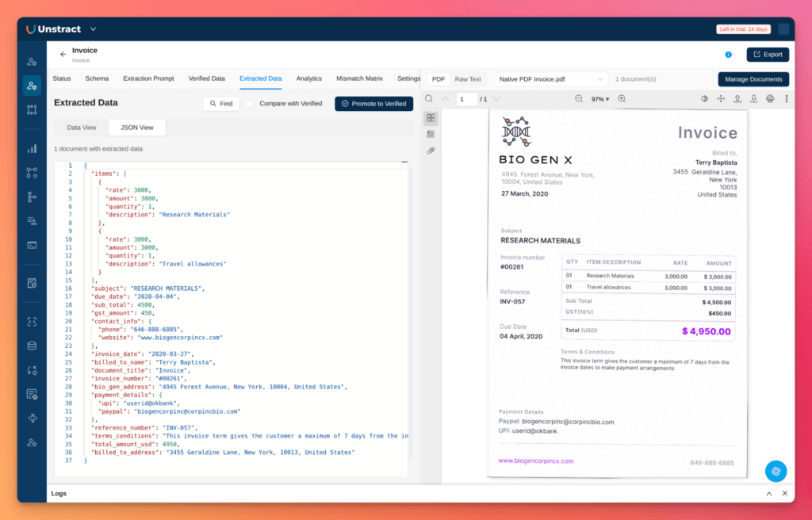The image size is (812, 520).
Task: Switch to Extraction Prompt tab
Action: 148,78
